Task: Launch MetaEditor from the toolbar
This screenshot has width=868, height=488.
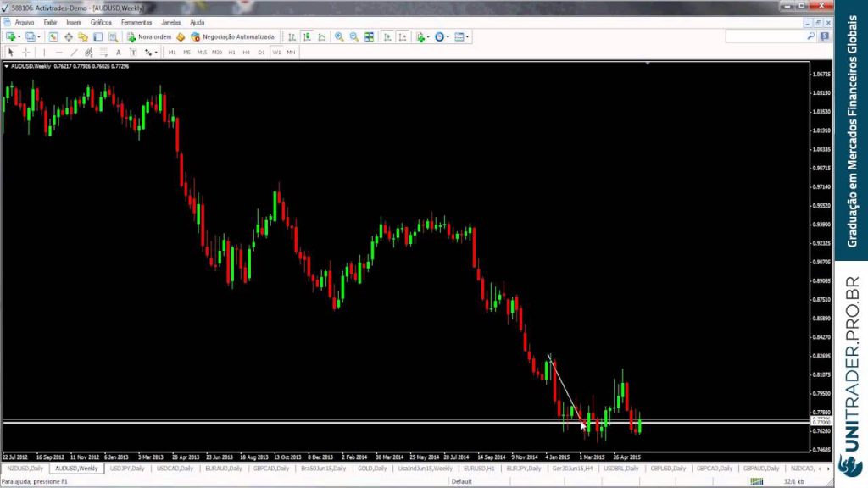Action: point(181,37)
